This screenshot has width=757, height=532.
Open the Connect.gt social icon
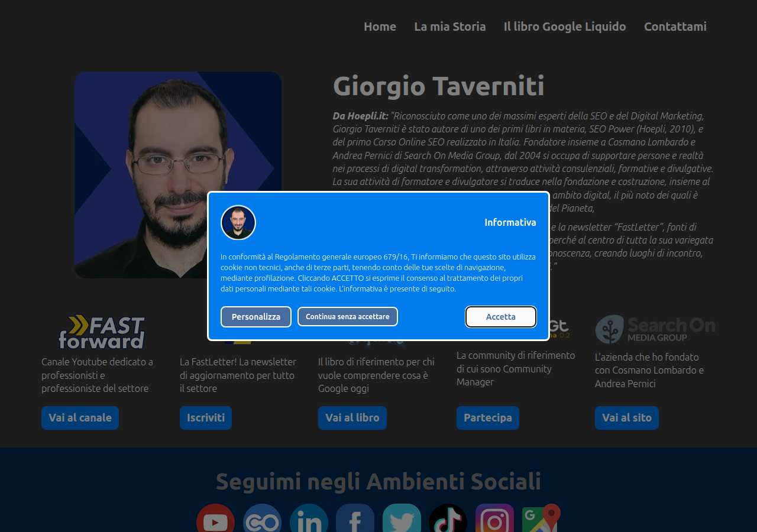point(262,518)
